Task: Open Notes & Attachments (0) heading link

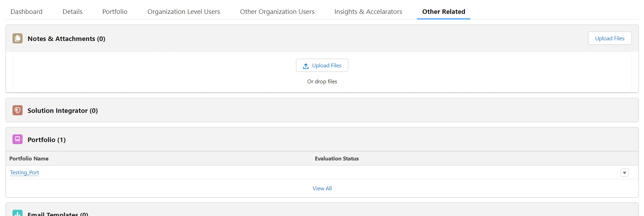Action: [66, 39]
